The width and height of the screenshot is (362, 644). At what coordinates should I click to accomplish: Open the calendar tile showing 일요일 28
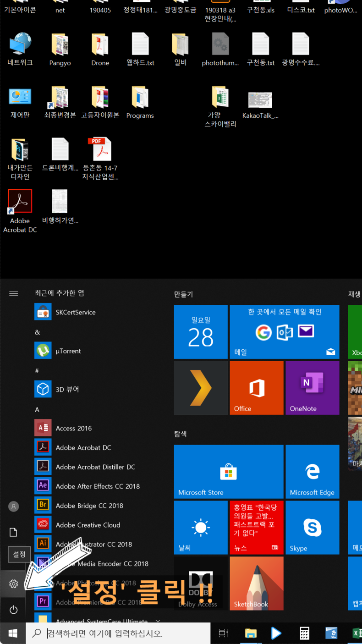click(201, 332)
